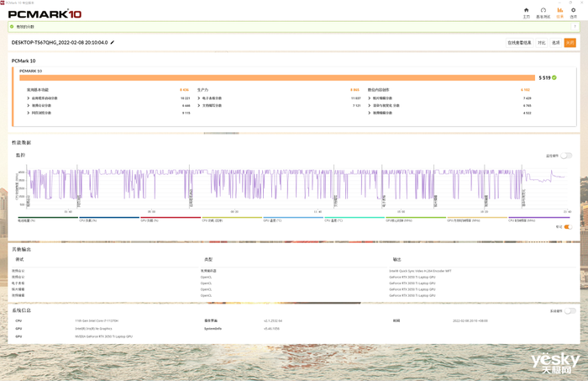588x381 pixels.
Task: Open the Benchmarks tab label
Action: (x=543, y=17)
